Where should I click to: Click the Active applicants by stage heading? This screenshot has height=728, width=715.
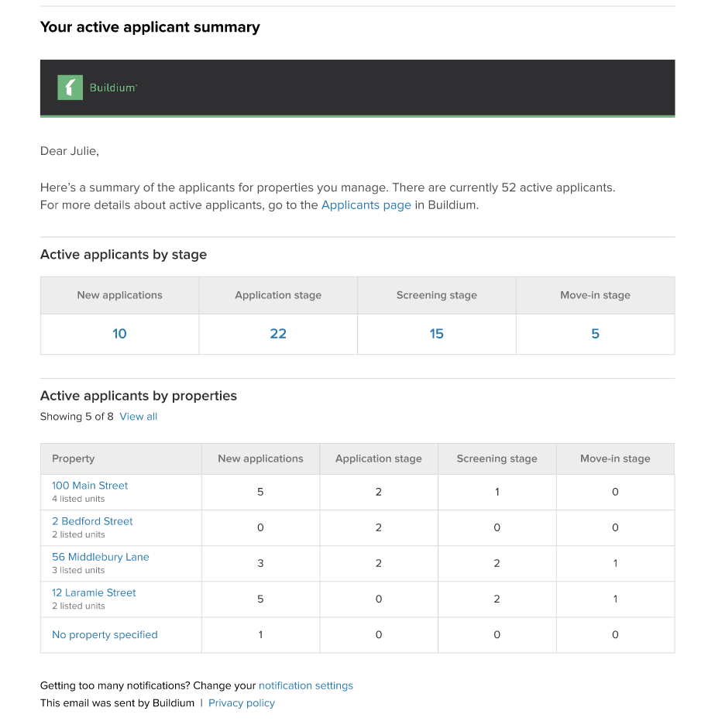[x=123, y=254]
